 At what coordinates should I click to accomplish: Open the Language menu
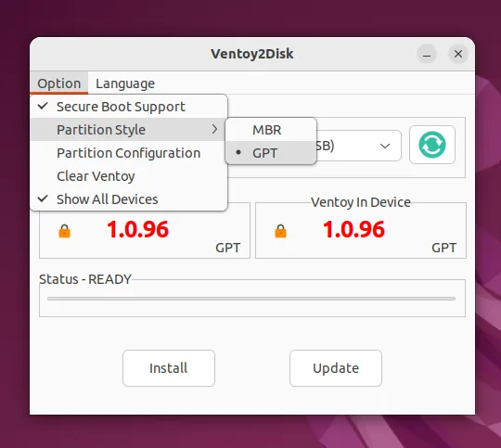(125, 83)
